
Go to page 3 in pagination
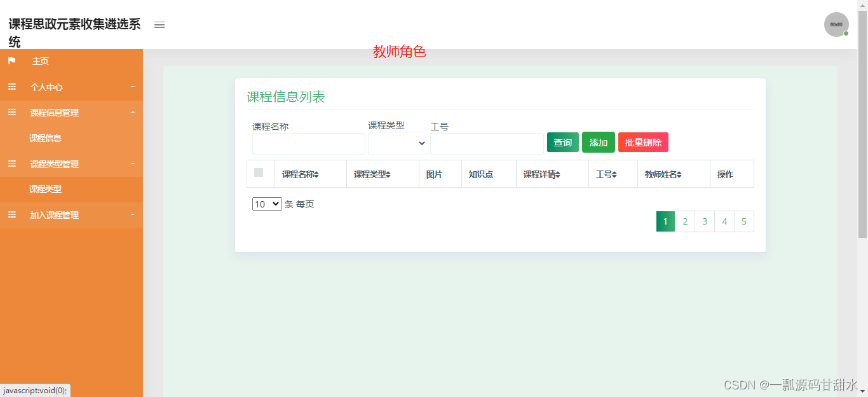705,221
